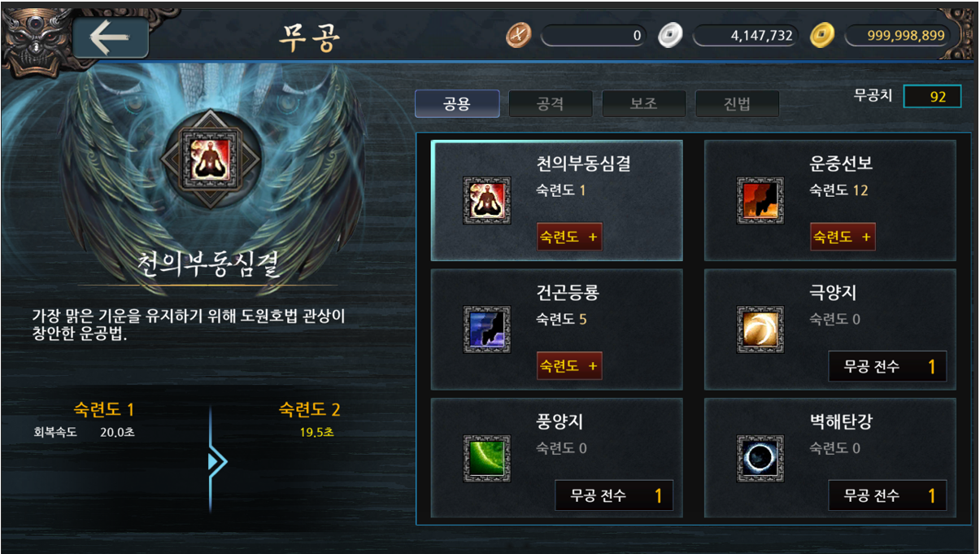Image resolution: width=980 pixels, height=554 pixels.
Task: Switch to the 공격 tab
Action: pos(551,104)
